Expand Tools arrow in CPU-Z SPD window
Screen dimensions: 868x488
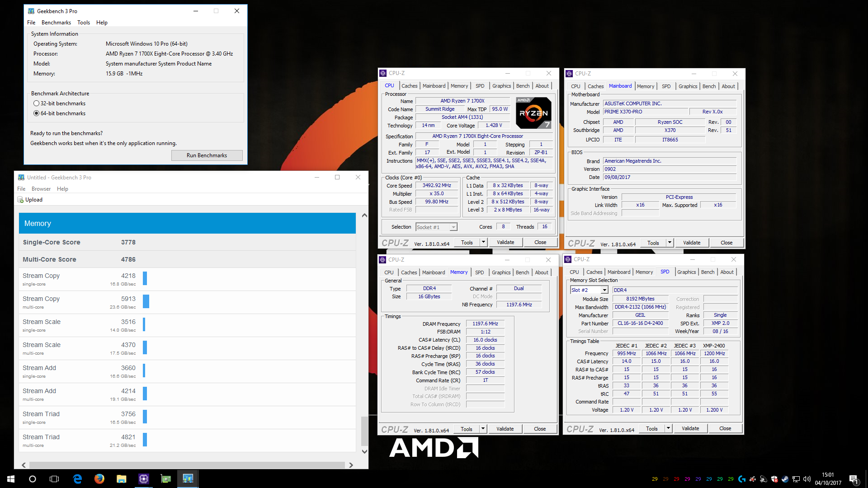[668, 428]
